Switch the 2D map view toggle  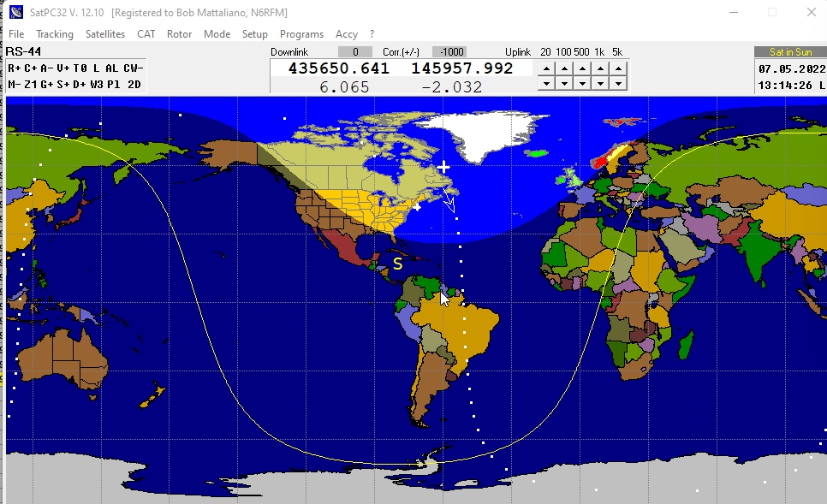point(134,85)
